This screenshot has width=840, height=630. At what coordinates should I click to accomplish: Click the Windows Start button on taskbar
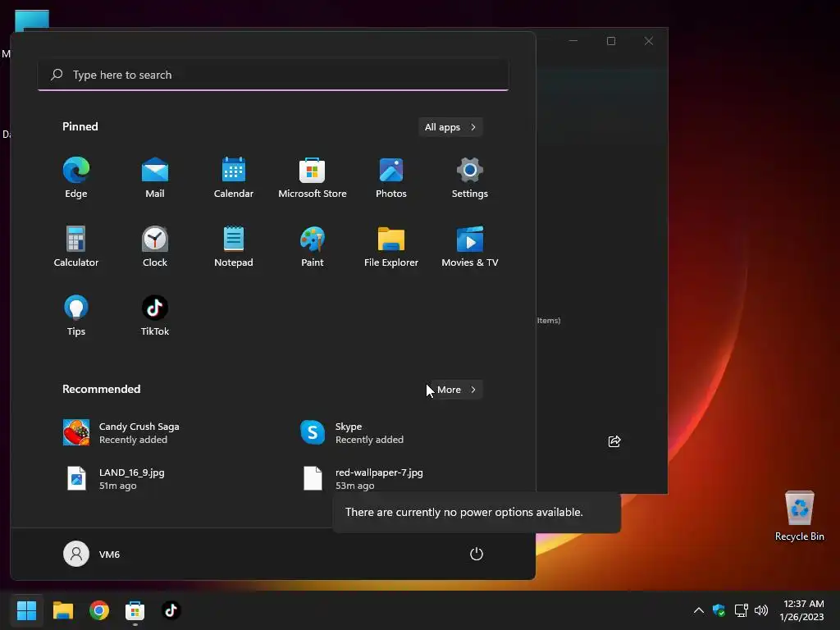(26, 610)
